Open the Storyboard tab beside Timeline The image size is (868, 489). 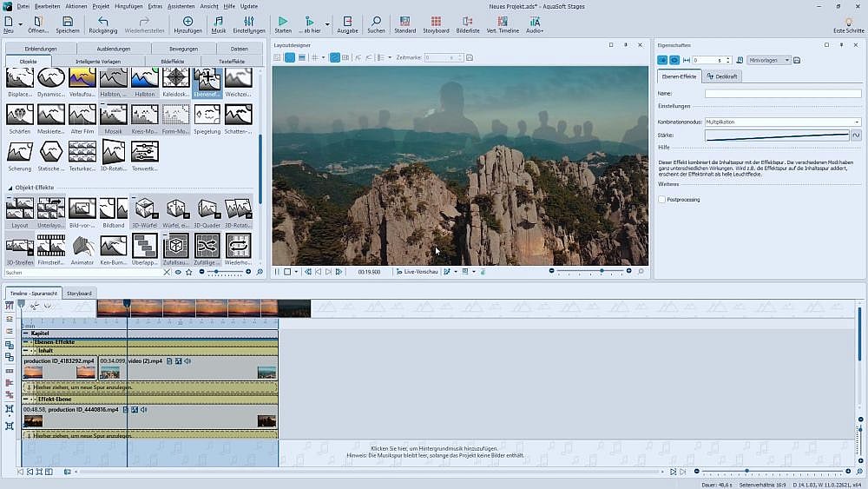(80, 294)
